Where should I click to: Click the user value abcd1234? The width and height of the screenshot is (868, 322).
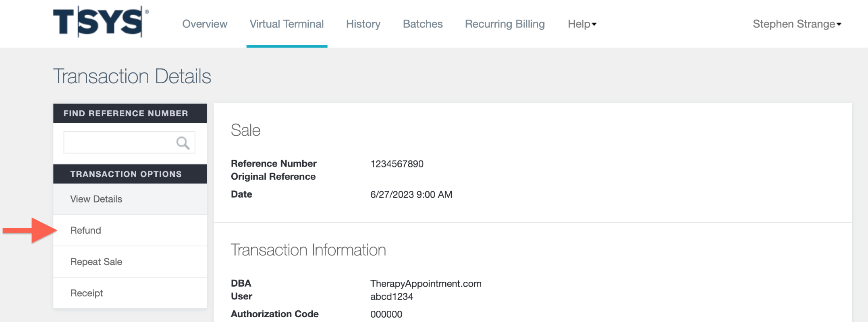[x=392, y=297]
